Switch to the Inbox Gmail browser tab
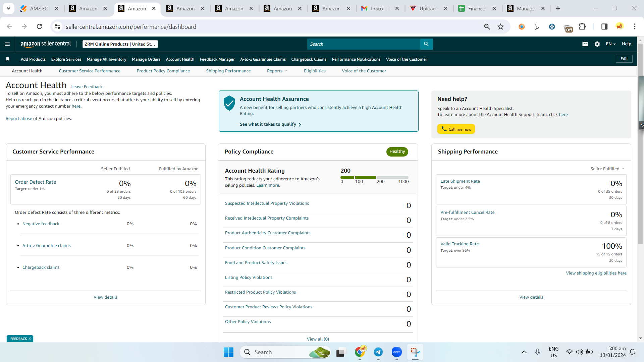This screenshot has height=362, width=644. [380, 8]
